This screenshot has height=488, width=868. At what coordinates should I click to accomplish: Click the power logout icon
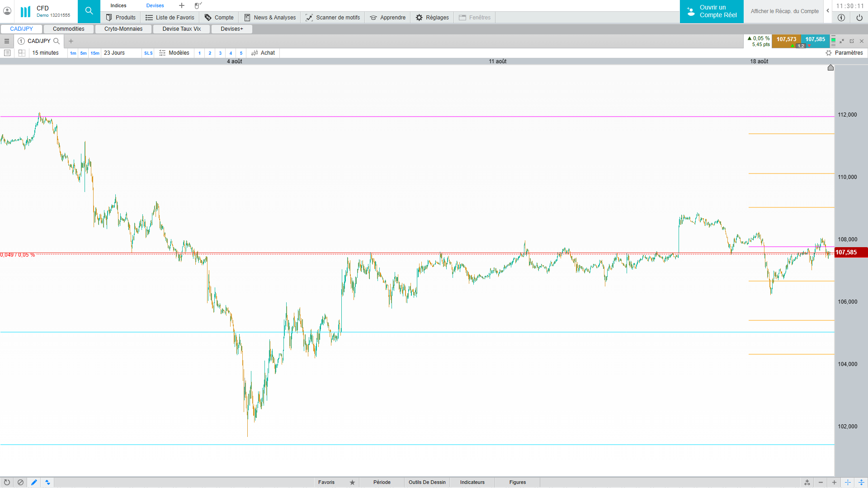click(859, 18)
